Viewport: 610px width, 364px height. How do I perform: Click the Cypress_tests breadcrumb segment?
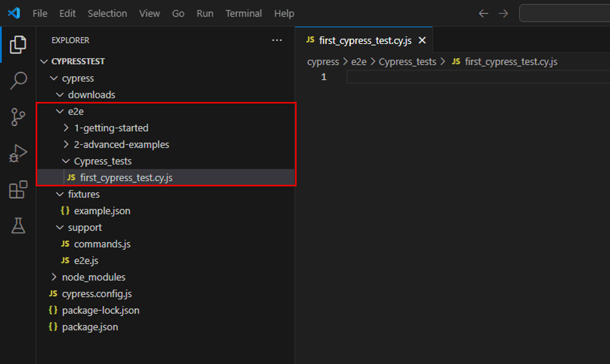pos(407,62)
